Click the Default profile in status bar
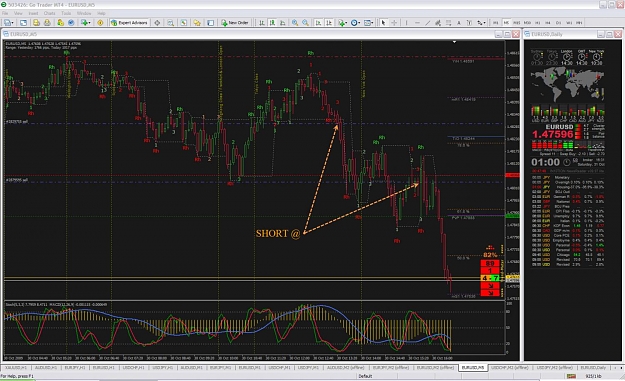 (x=365, y=376)
